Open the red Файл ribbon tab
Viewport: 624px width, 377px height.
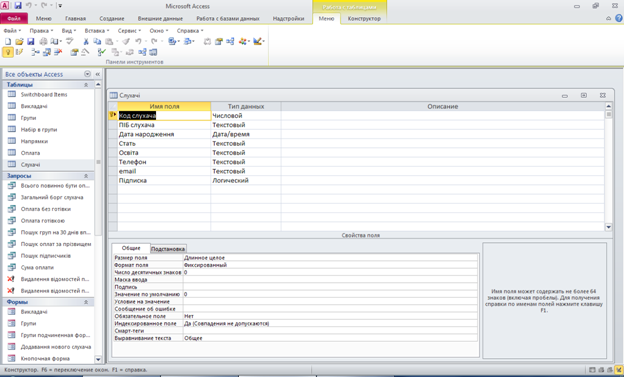(14, 18)
